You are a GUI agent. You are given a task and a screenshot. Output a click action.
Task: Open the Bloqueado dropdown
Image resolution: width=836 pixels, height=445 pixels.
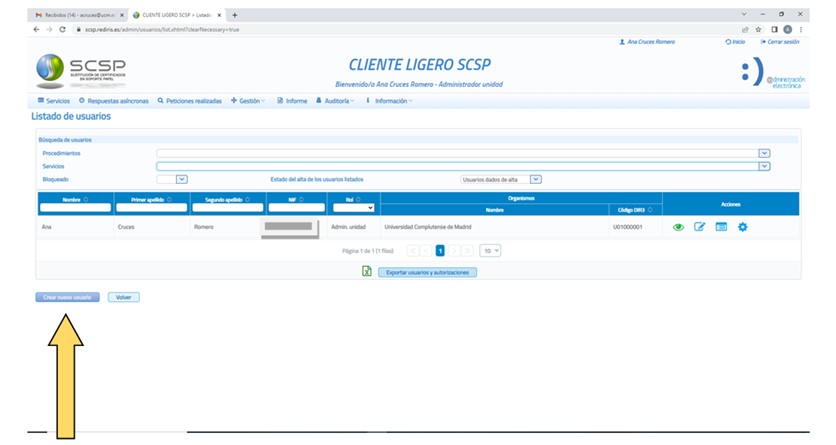pyautogui.click(x=181, y=180)
